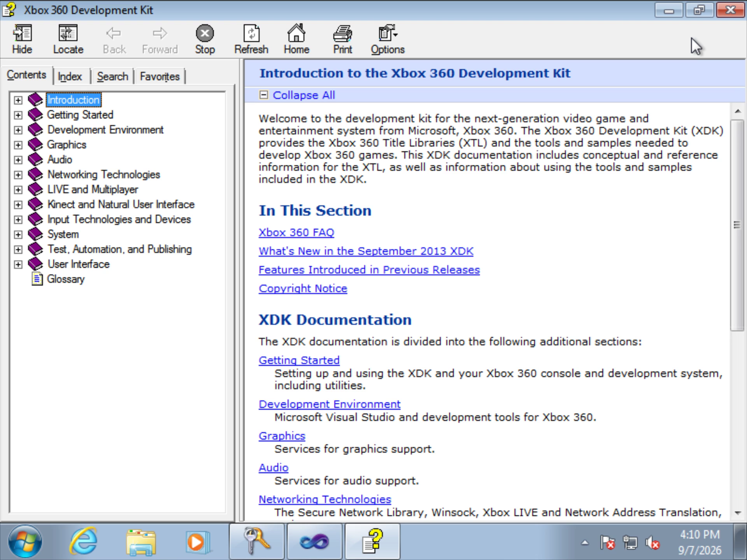Viewport: 747px width, 560px height.
Task: Click the Introduction book icon
Action: 35,100
